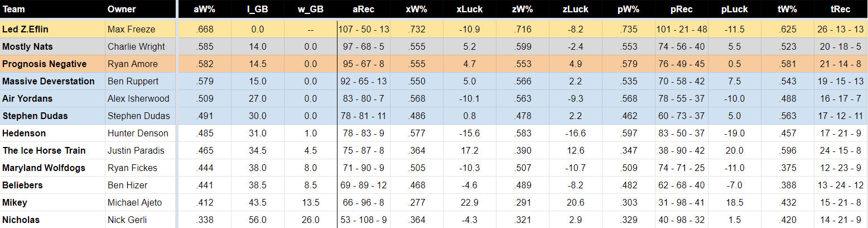
Task: Select Stephen Dudas owner cell
Action: click(x=140, y=116)
